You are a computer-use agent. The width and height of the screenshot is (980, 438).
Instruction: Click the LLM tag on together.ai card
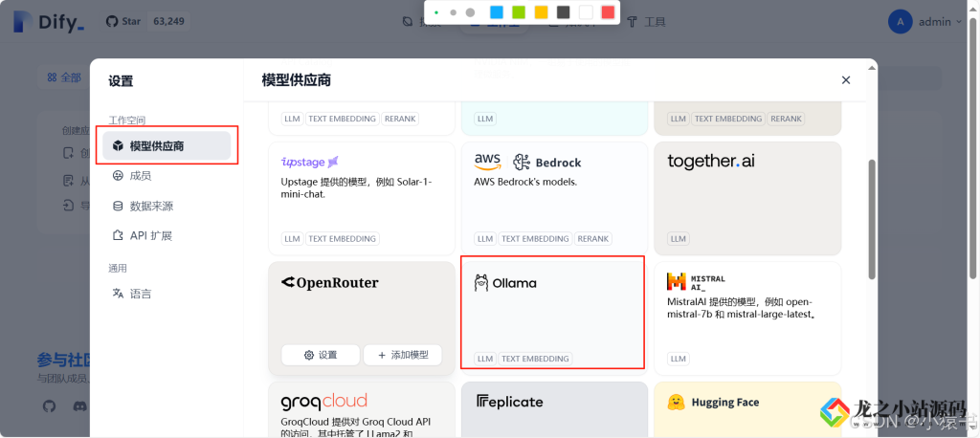[x=678, y=239]
